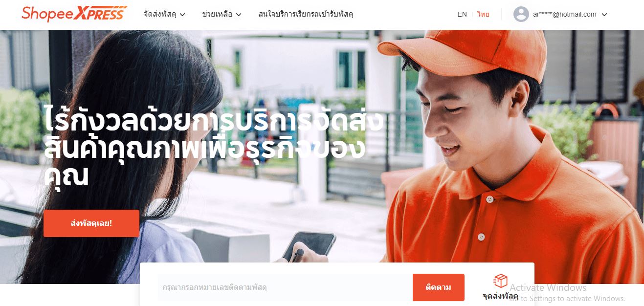Image resolution: width=644 pixels, height=306 pixels.
Task: Switch language to ไทย
Action: [484, 14]
